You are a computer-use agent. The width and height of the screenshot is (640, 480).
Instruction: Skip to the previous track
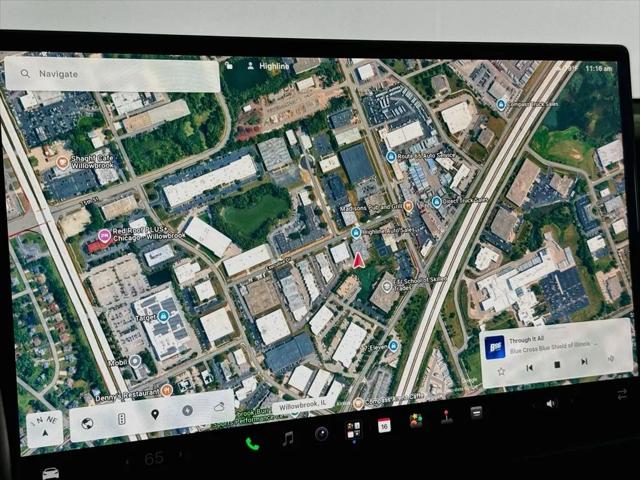click(x=529, y=368)
